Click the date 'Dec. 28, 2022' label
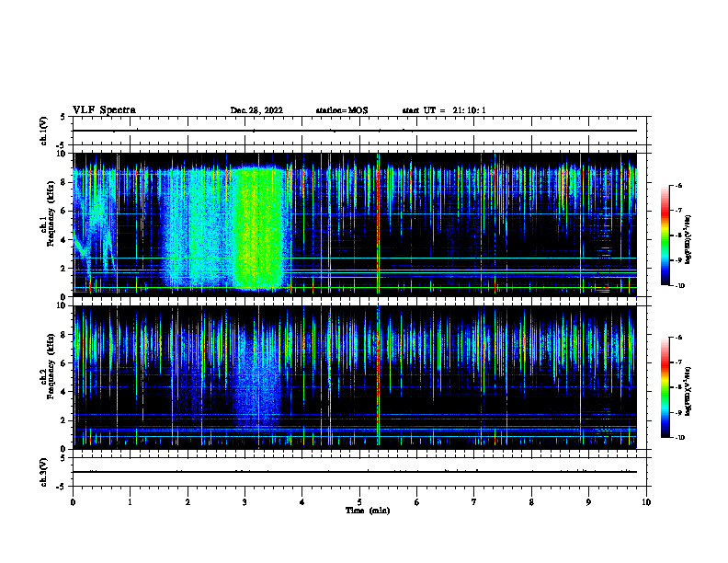Viewport: 728px width, 563px height. tap(256, 110)
